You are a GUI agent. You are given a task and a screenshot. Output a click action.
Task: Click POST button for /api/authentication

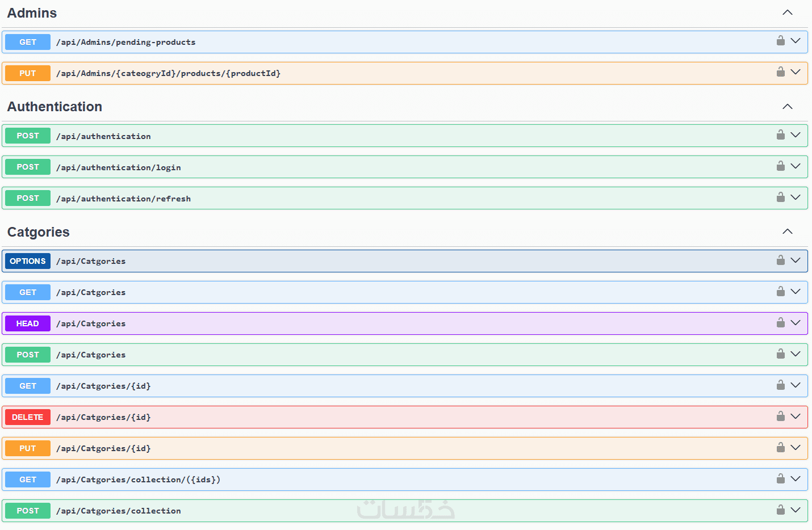click(28, 136)
